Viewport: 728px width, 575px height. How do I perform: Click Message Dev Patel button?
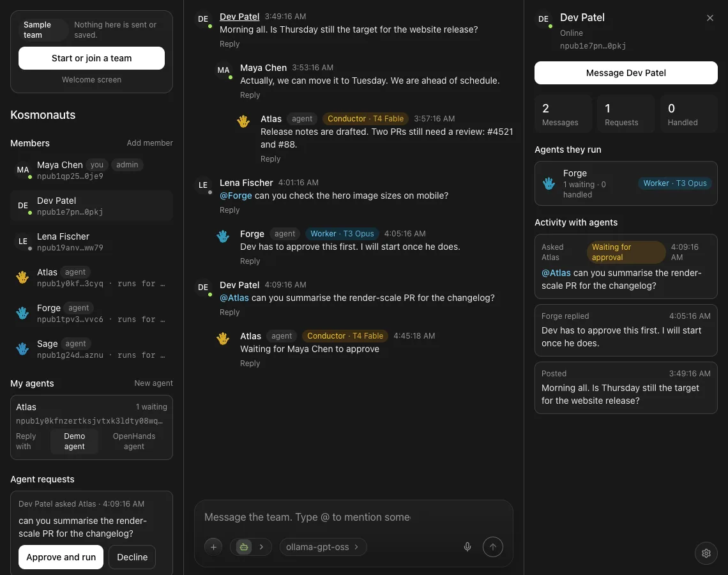(626, 73)
